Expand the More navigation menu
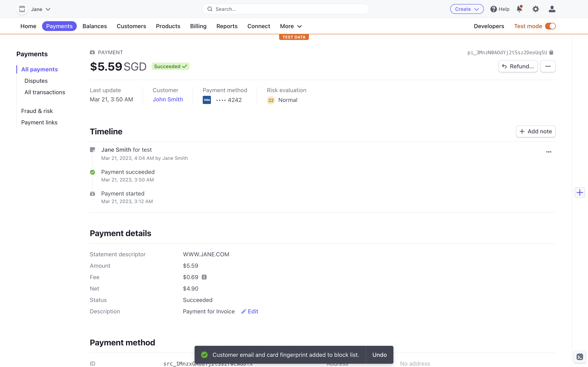This screenshot has width=588, height=367. (291, 26)
